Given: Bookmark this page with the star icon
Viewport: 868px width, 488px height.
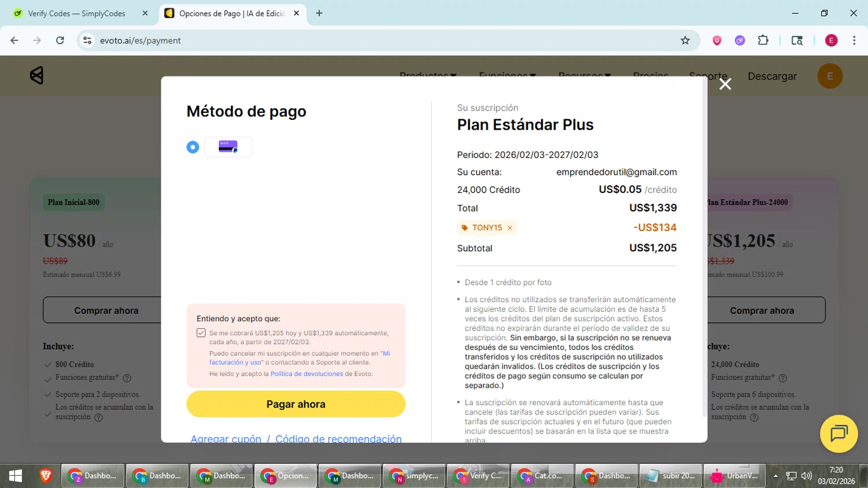Looking at the screenshot, I should (685, 41).
